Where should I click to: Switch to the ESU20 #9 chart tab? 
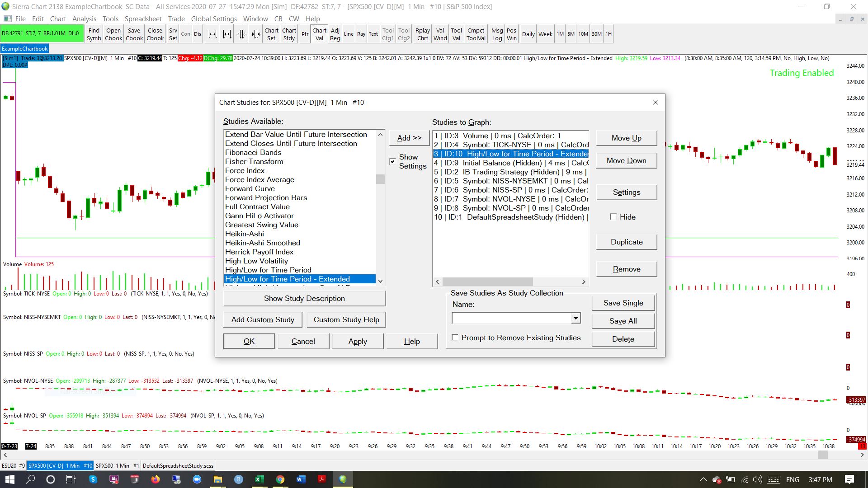[x=13, y=465]
